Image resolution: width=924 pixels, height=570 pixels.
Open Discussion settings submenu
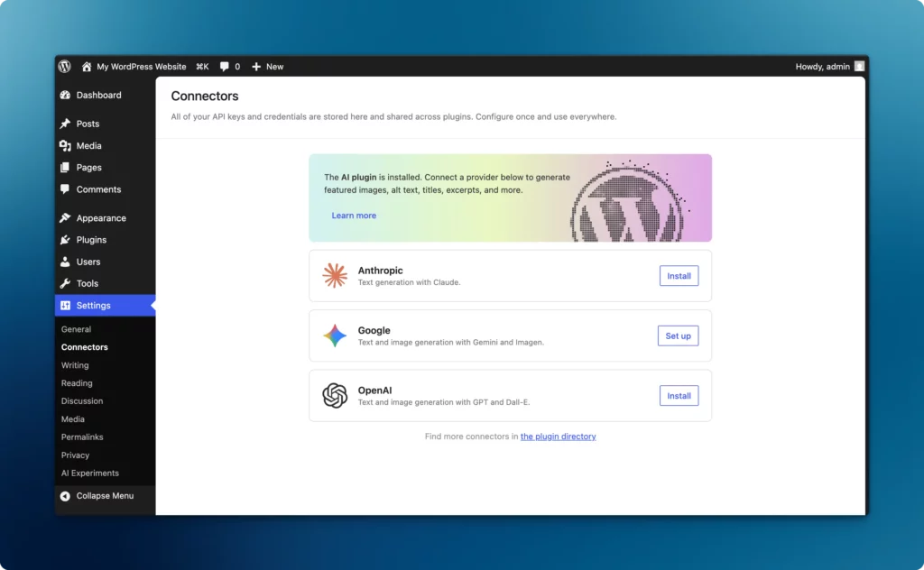(82, 401)
